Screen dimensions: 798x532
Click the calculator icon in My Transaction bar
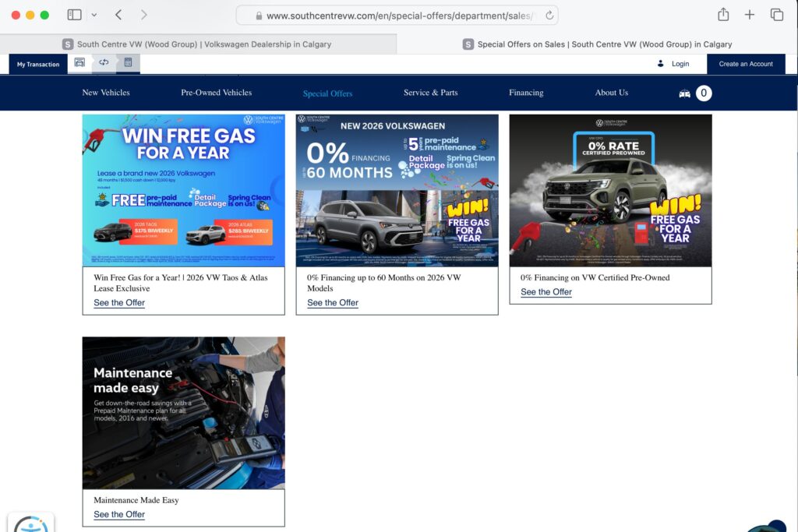click(128, 62)
